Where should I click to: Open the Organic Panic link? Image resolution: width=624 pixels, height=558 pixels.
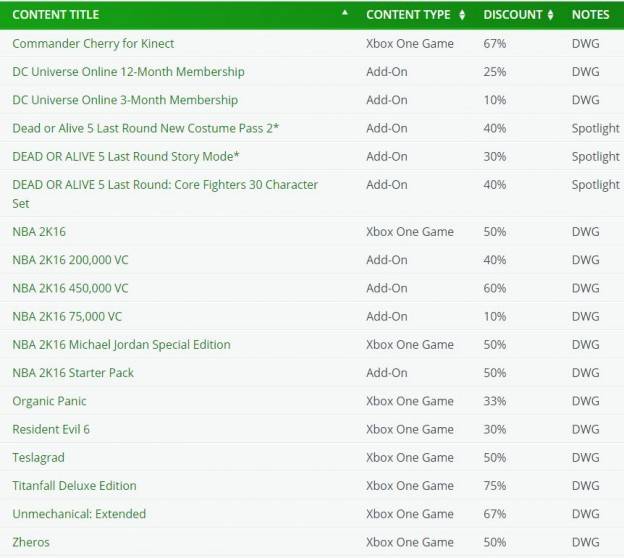coord(49,401)
